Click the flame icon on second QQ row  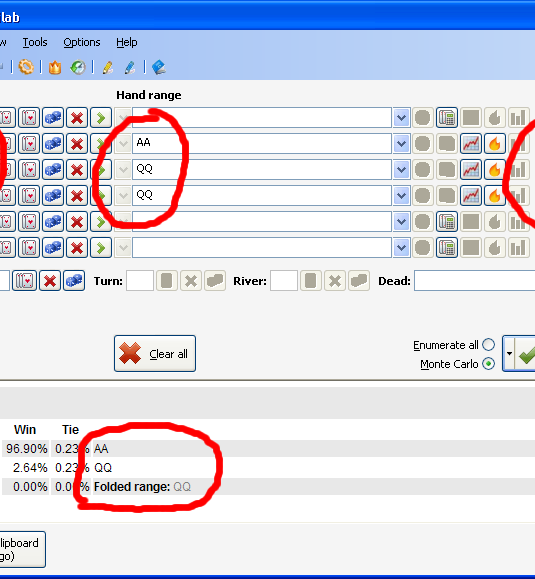495,195
